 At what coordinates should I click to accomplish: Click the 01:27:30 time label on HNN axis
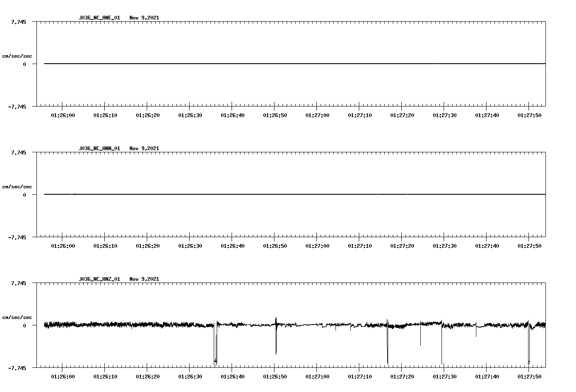445,246
